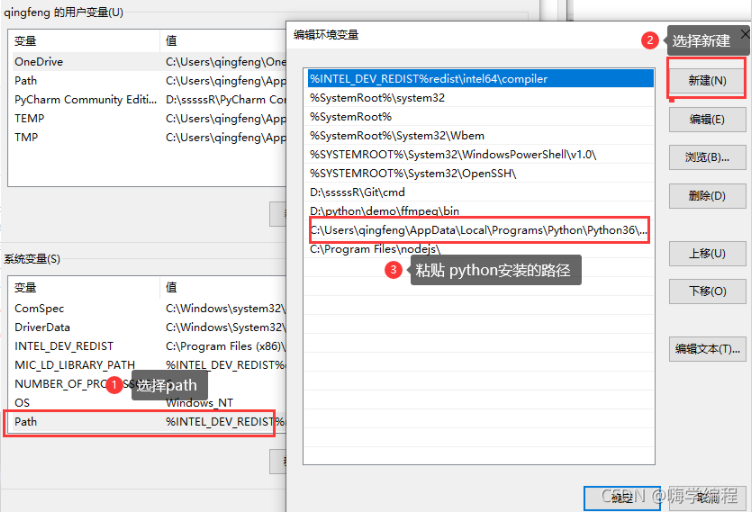Select the OneDrive user variable row
Image resolution: width=752 pixels, height=512 pixels.
click(150, 62)
